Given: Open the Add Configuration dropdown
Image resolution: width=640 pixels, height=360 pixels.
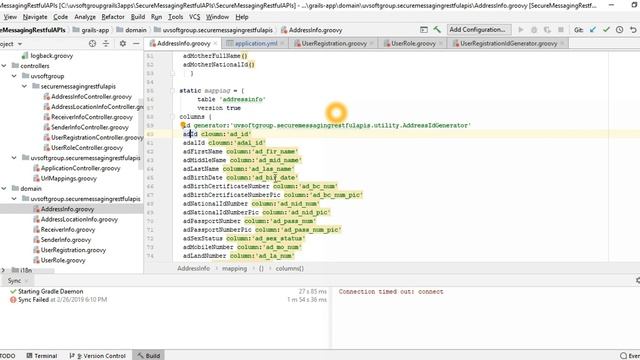Looking at the screenshot, I should pos(478,30).
